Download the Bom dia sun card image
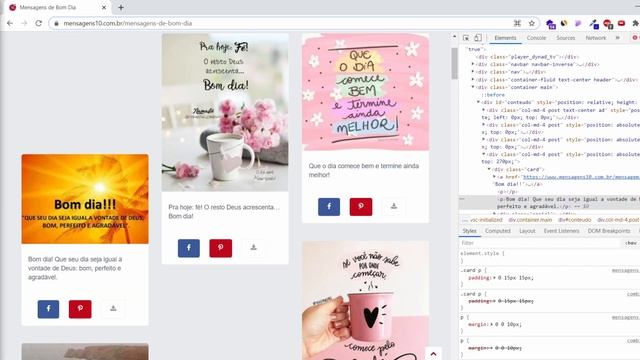640x360 pixels. click(x=113, y=309)
